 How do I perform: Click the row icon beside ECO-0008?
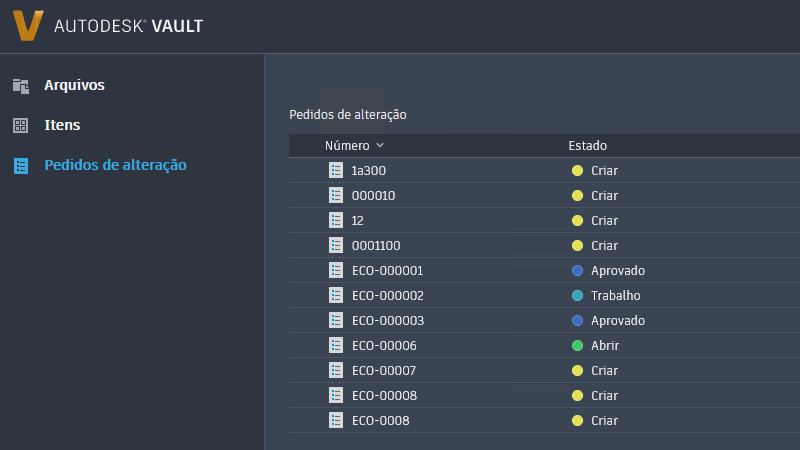point(336,421)
